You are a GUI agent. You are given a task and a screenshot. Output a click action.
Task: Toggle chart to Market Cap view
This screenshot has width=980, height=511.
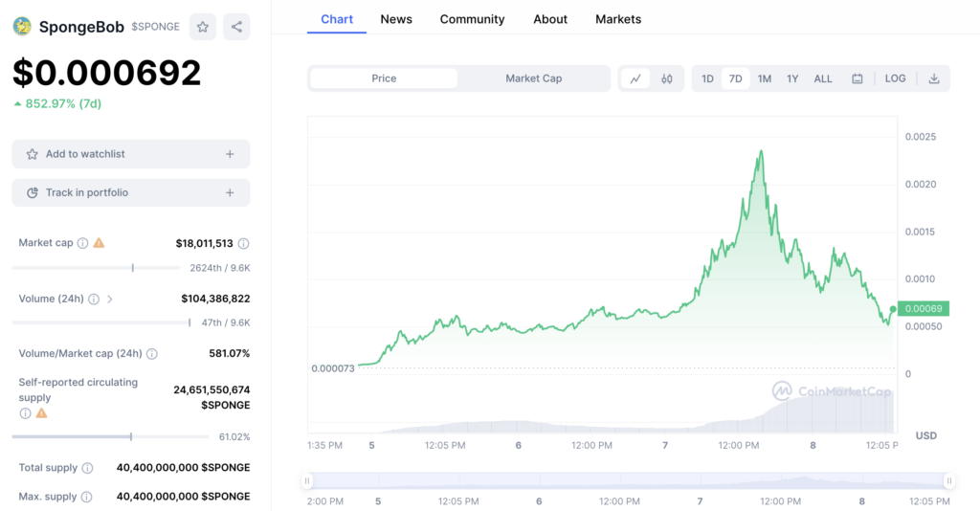(x=533, y=78)
